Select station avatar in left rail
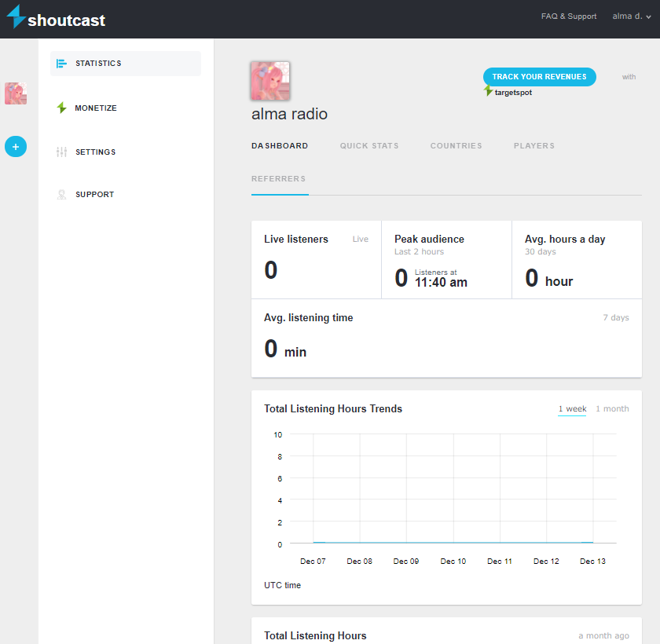660x644 pixels. pos(16,93)
